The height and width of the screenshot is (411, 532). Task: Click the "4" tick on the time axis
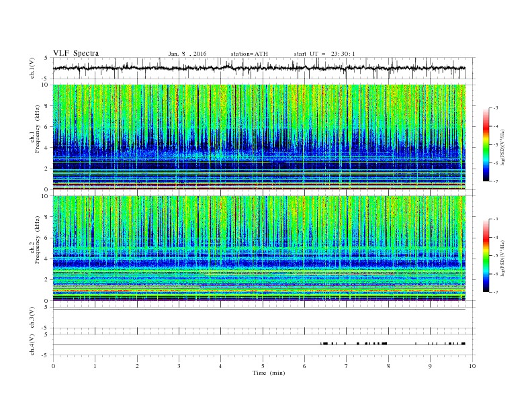(x=220, y=366)
